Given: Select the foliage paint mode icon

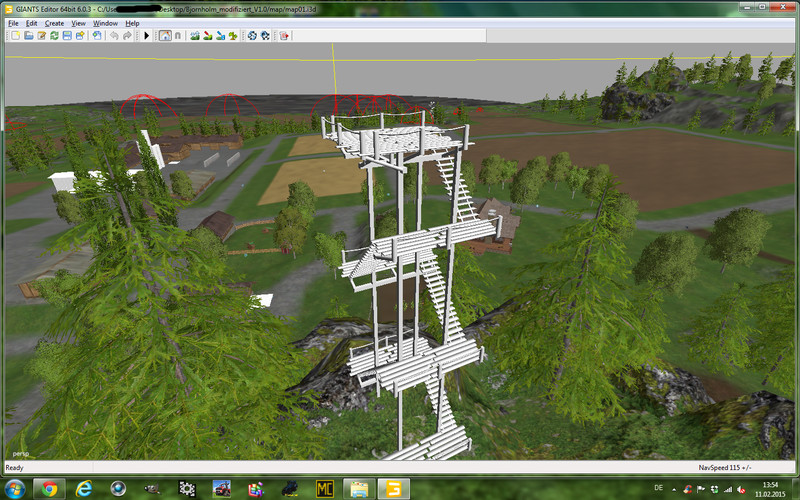Looking at the screenshot, I should [233, 35].
